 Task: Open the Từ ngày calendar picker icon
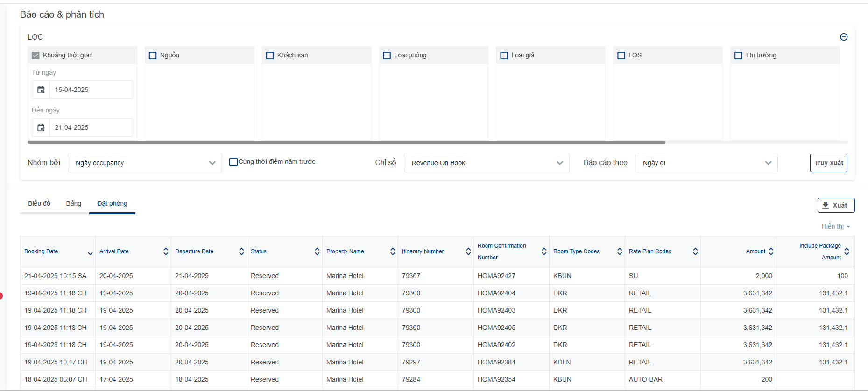point(41,90)
